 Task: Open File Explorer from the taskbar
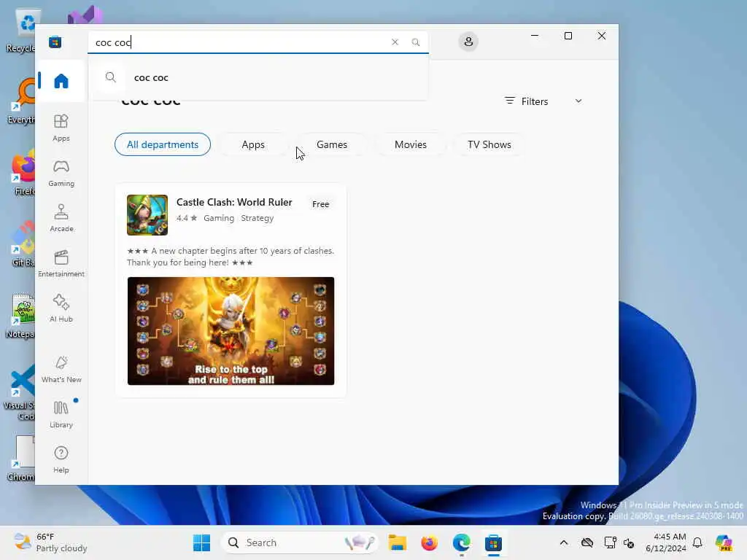(x=397, y=542)
